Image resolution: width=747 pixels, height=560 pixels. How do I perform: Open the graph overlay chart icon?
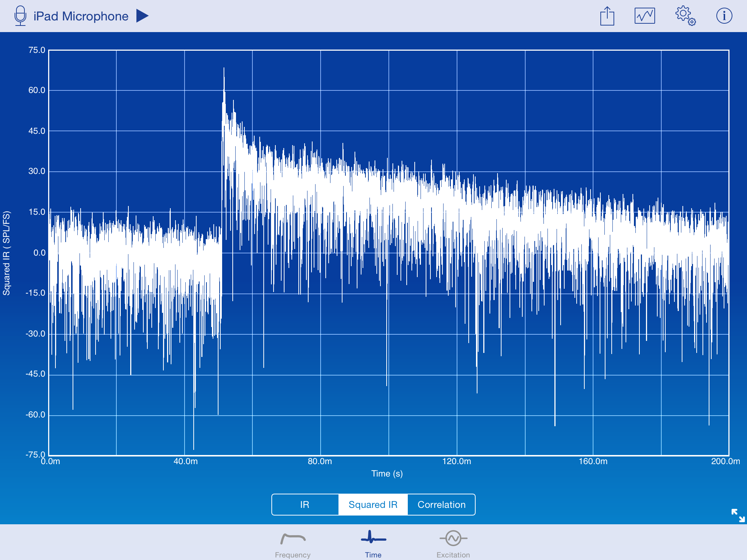click(x=645, y=16)
